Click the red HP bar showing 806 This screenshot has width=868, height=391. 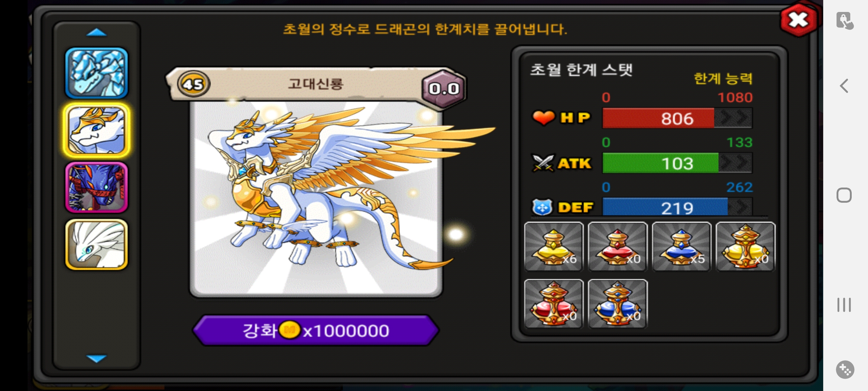point(677,118)
